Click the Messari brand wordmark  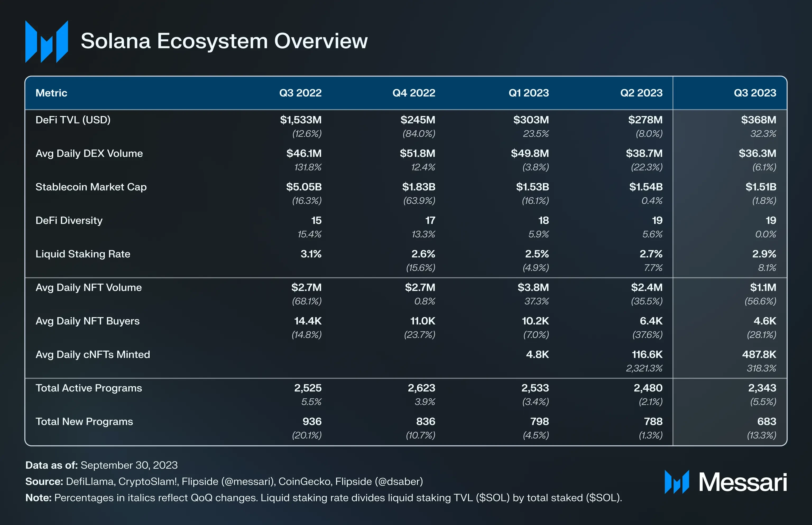point(742,483)
